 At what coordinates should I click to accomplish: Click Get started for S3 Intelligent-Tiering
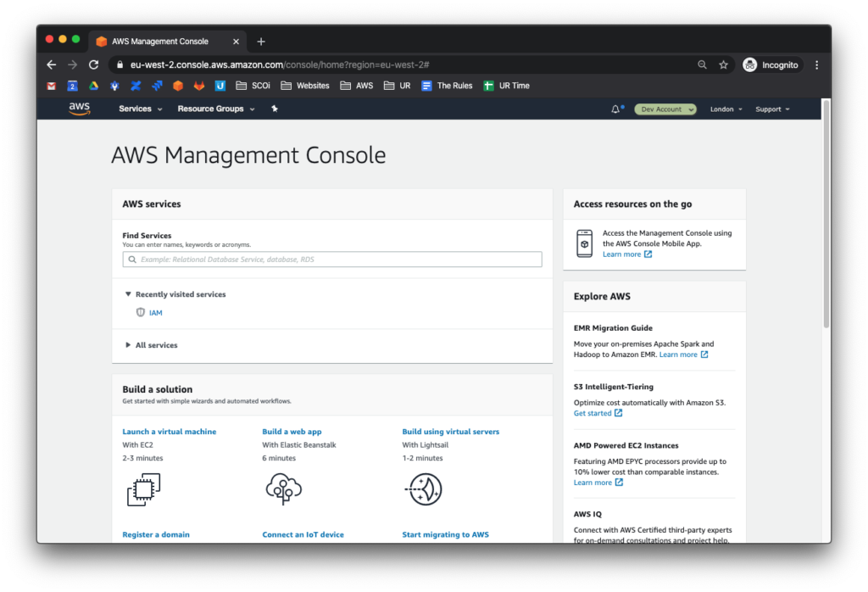[x=598, y=413]
